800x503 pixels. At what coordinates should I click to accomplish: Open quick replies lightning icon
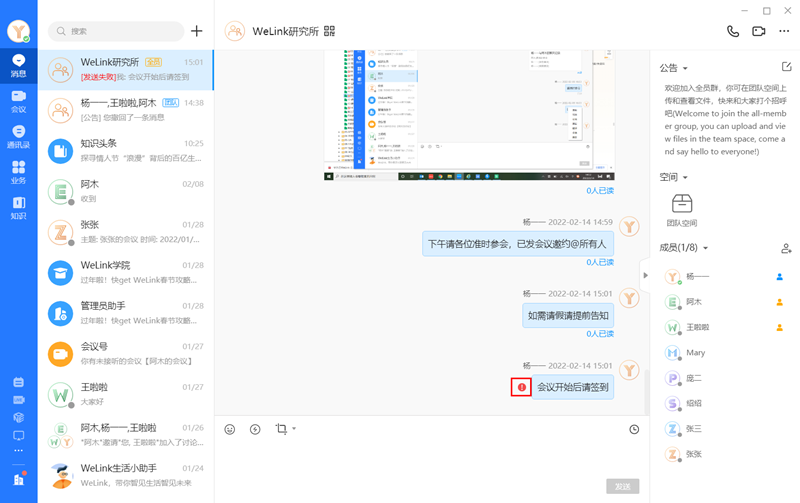255,430
